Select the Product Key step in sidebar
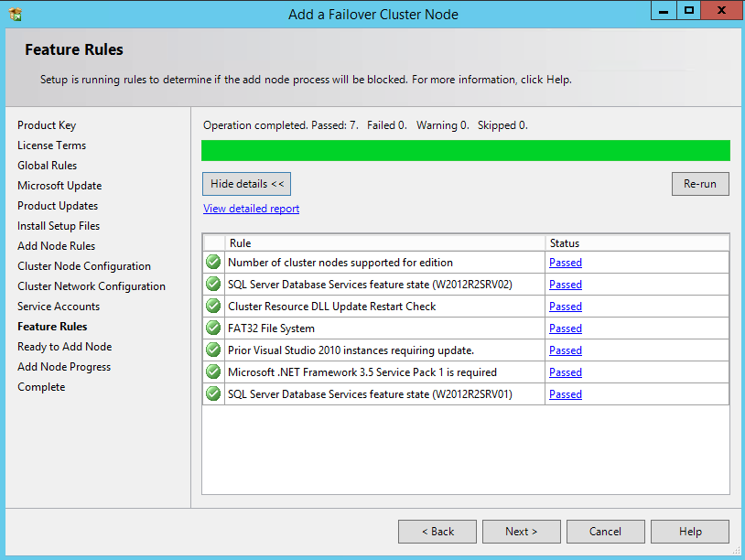This screenshot has height=560, width=745. [47, 125]
